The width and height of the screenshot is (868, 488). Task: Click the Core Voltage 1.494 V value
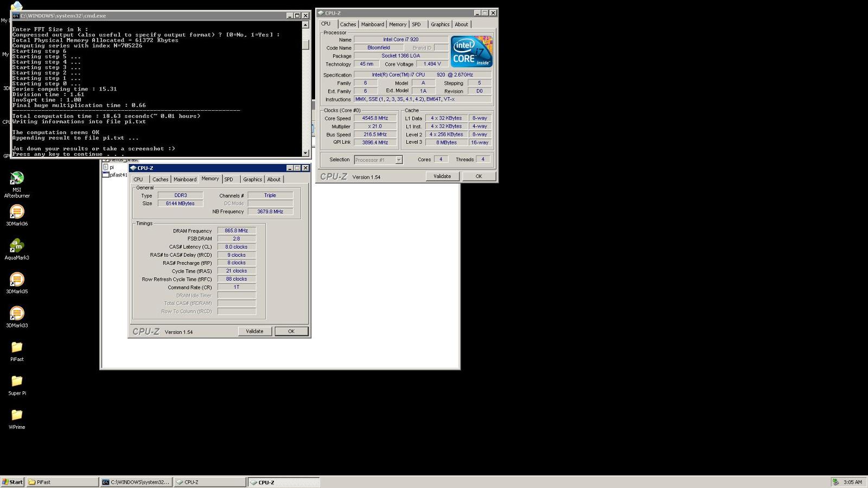pos(432,64)
